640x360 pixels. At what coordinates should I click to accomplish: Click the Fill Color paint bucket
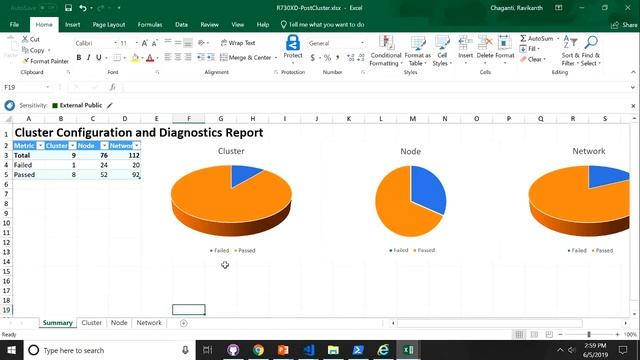click(x=135, y=58)
